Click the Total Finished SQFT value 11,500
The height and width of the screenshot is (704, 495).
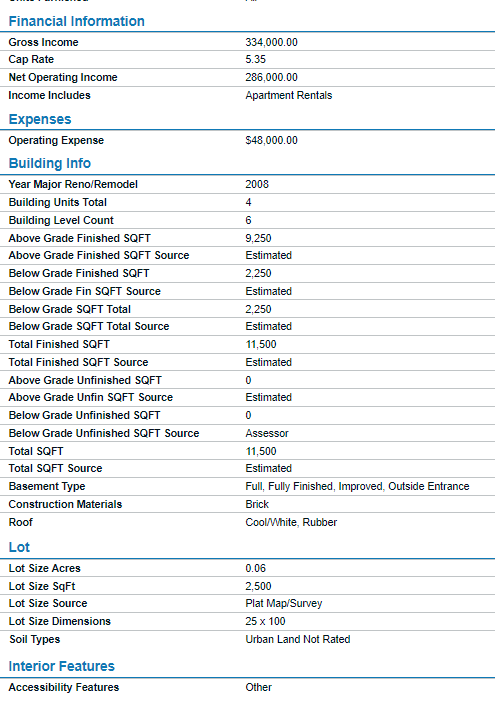point(261,344)
